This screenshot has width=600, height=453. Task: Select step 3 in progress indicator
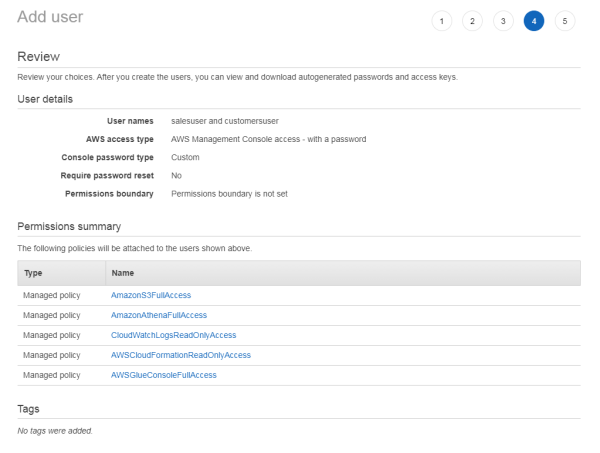[x=503, y=21]
